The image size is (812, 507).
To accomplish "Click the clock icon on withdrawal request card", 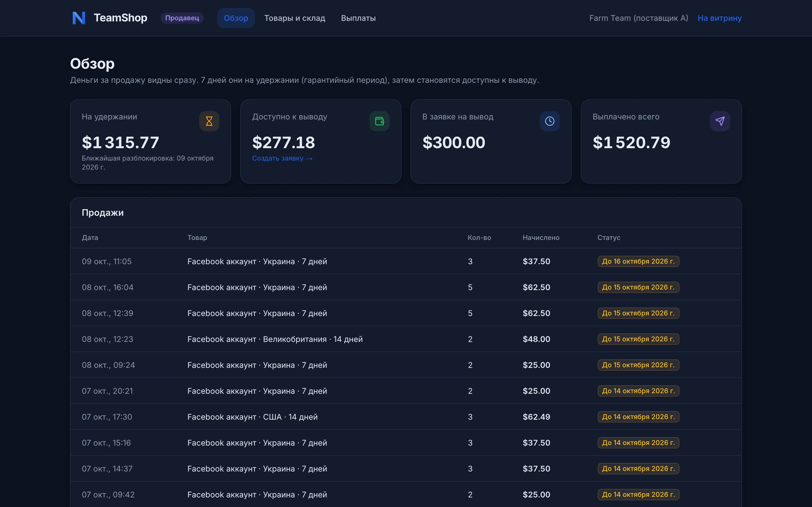I will pos(550,121).
